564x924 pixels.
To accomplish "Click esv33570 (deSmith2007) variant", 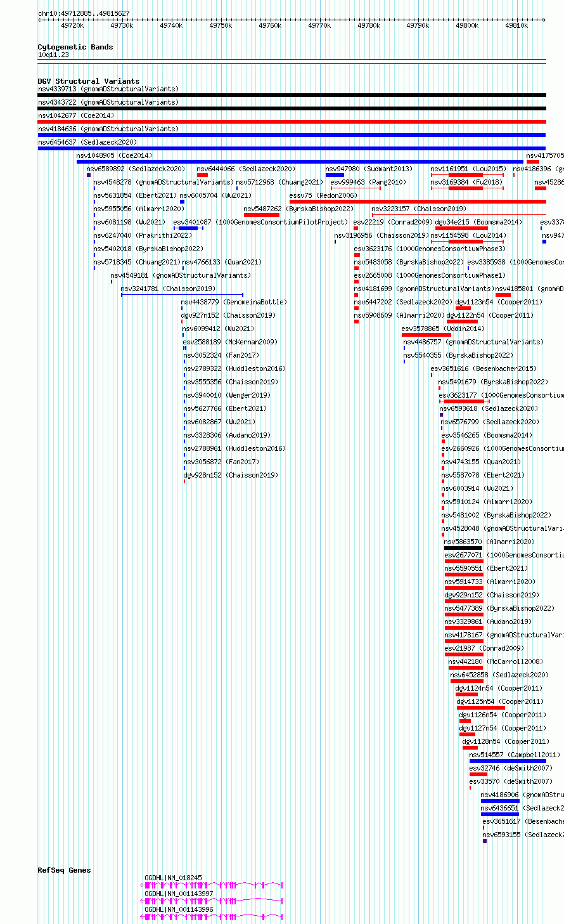I will click(511, 781).
